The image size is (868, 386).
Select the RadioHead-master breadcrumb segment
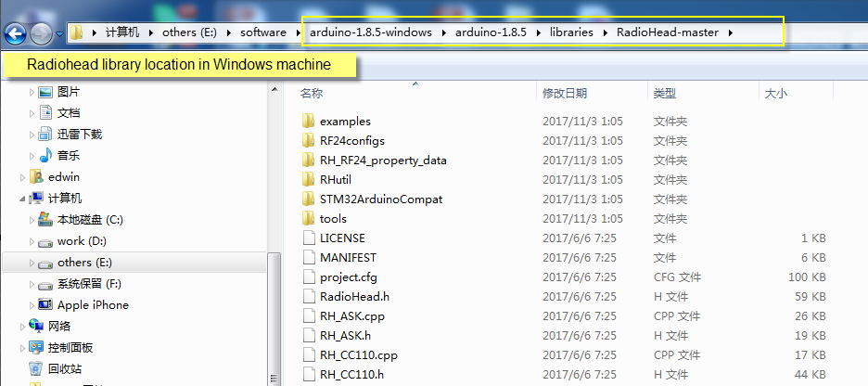tap(668, 32)
